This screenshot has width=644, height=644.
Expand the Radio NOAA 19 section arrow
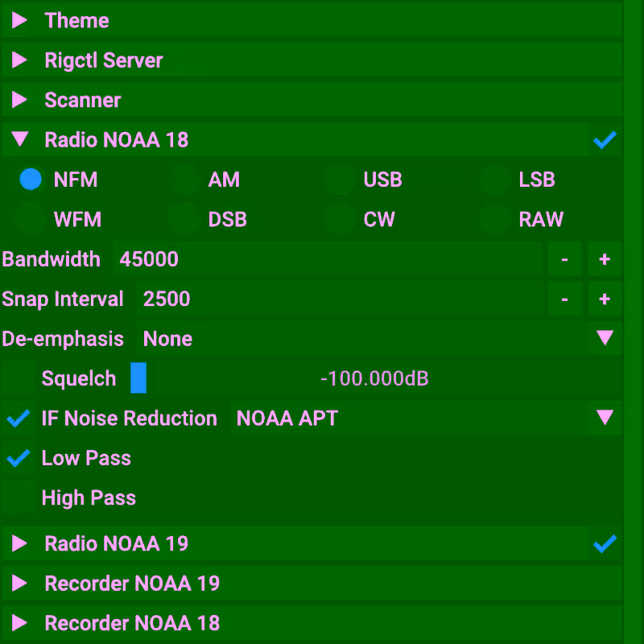[19, 543]
